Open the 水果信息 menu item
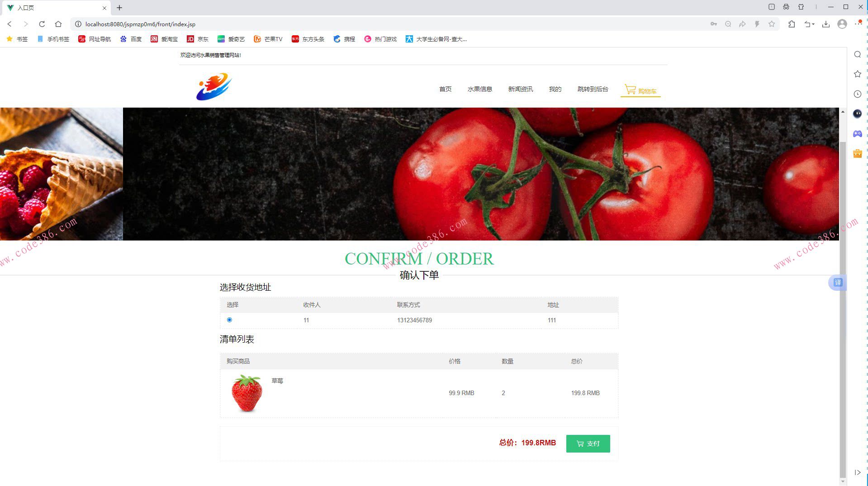Viewport: 868px width, 486px height. (479, 89)
